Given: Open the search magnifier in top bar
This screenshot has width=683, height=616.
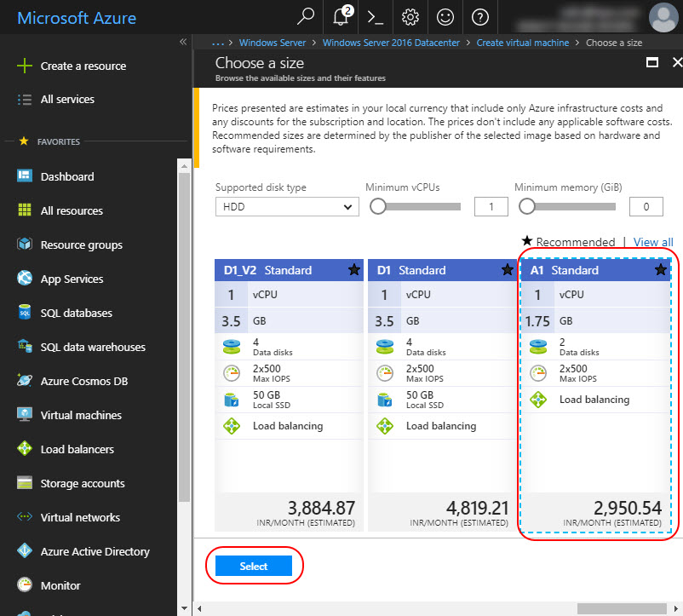Looking at the screenshot, I should pyautogui.click(x=306, y=16).
